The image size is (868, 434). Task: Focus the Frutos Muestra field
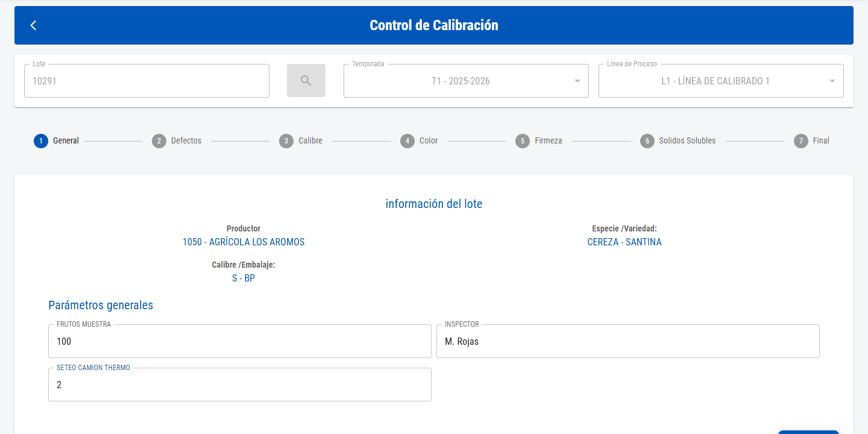click(240, 341)
